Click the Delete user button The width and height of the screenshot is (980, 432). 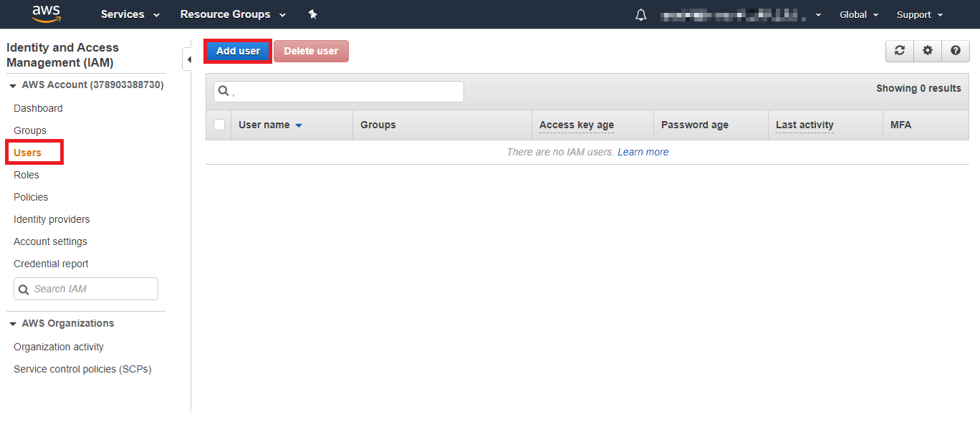311,51
